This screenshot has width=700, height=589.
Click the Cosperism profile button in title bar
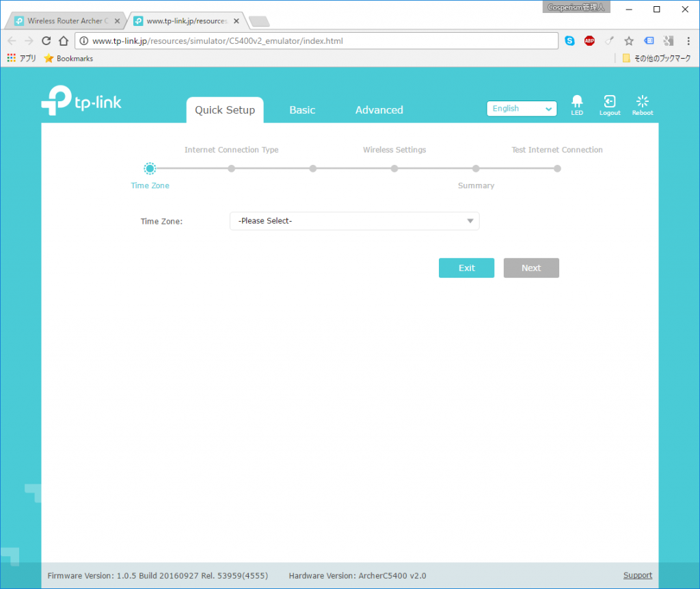(x=576, y=7)
